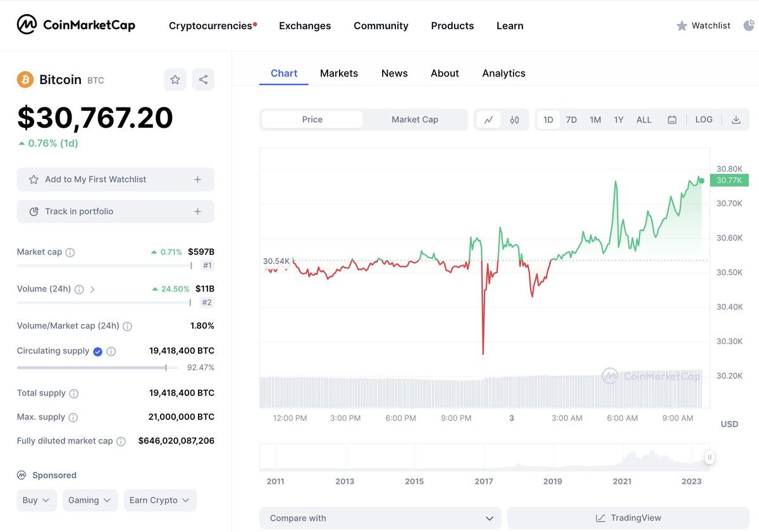Select the 7D timeframe
The width and height of the screenshot is (759, 532).
pyautogui.click(x=571, y=120)
